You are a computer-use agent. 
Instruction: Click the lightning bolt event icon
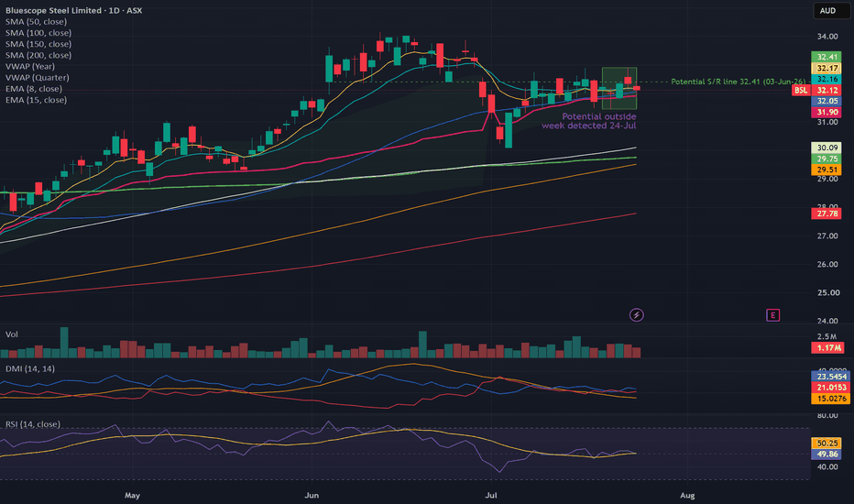pos(636,315)
